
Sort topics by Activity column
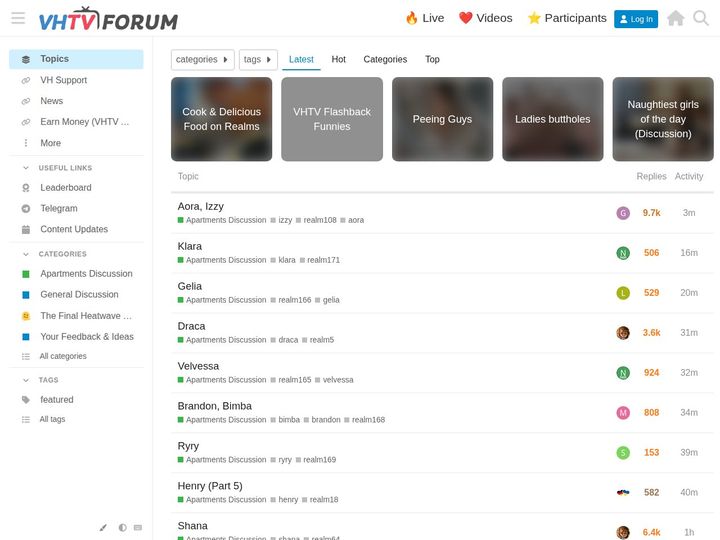click(x=689, y=176)
